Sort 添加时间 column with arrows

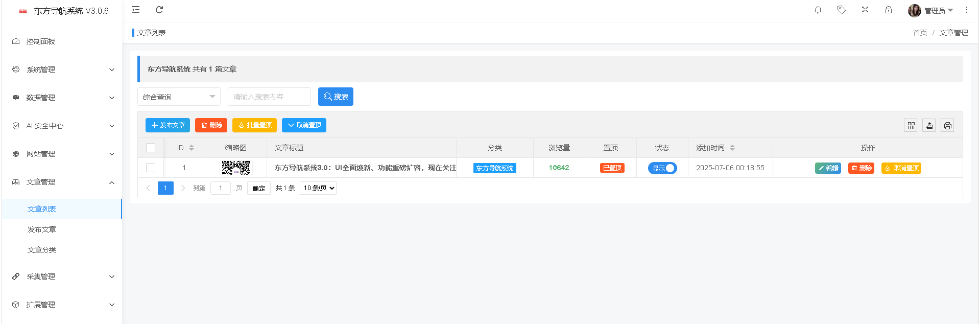point(732,148)
